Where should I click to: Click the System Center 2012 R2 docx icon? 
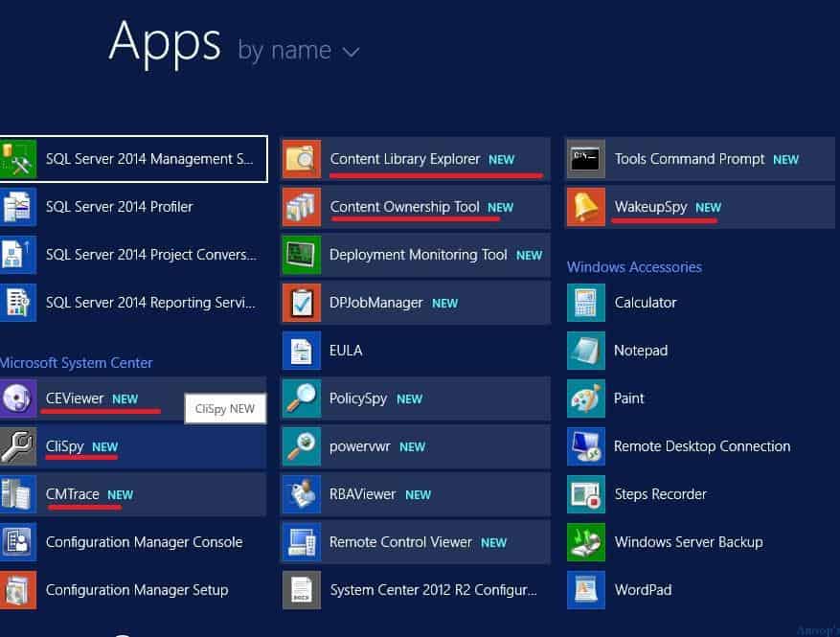[x=302, y=590]
